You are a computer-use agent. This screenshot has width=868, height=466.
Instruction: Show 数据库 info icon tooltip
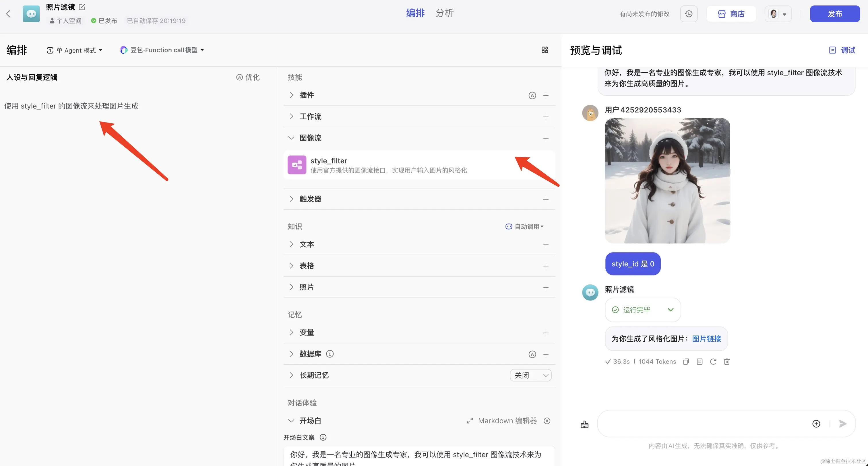point(330,354)
